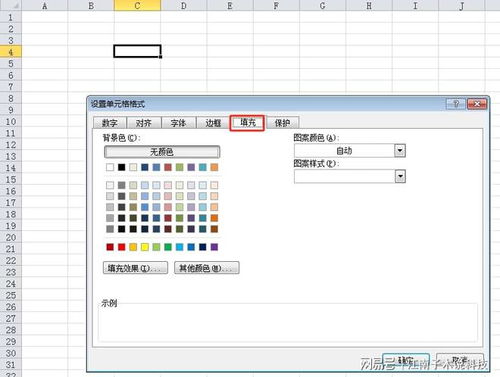
Task: Select column E header
Action: click(230, 5)
